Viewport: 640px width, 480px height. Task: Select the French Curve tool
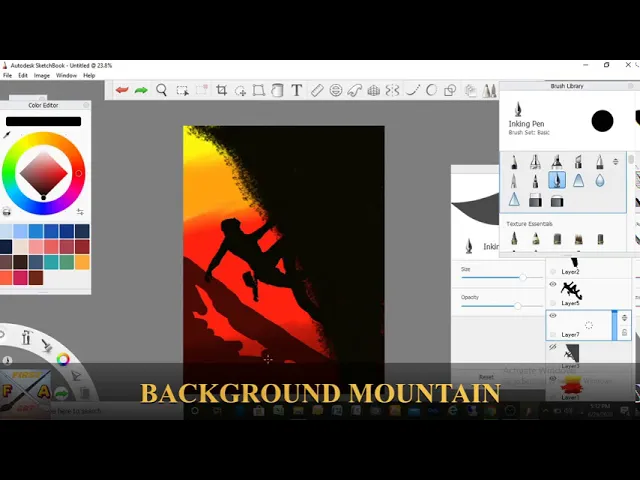tap(354, 90)
